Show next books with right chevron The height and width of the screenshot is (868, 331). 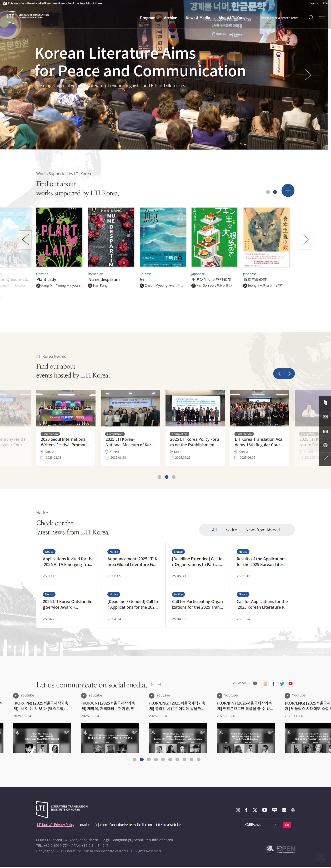305,240
